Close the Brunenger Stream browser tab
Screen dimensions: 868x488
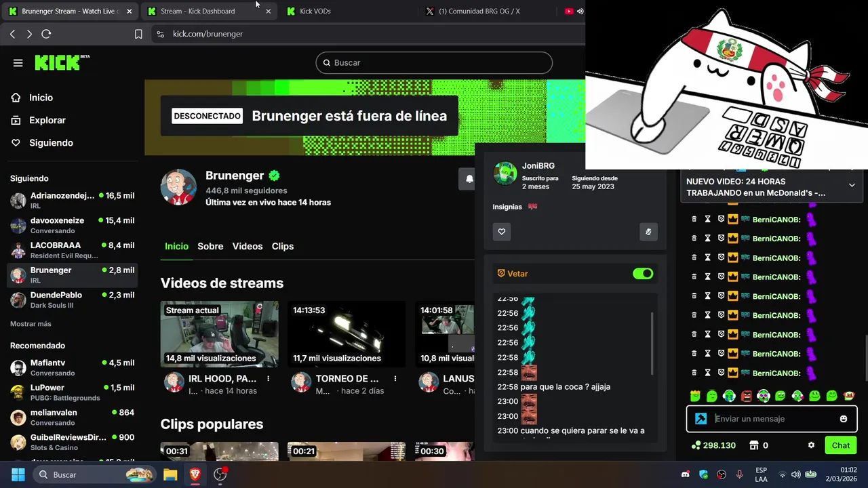pos(129,11)
